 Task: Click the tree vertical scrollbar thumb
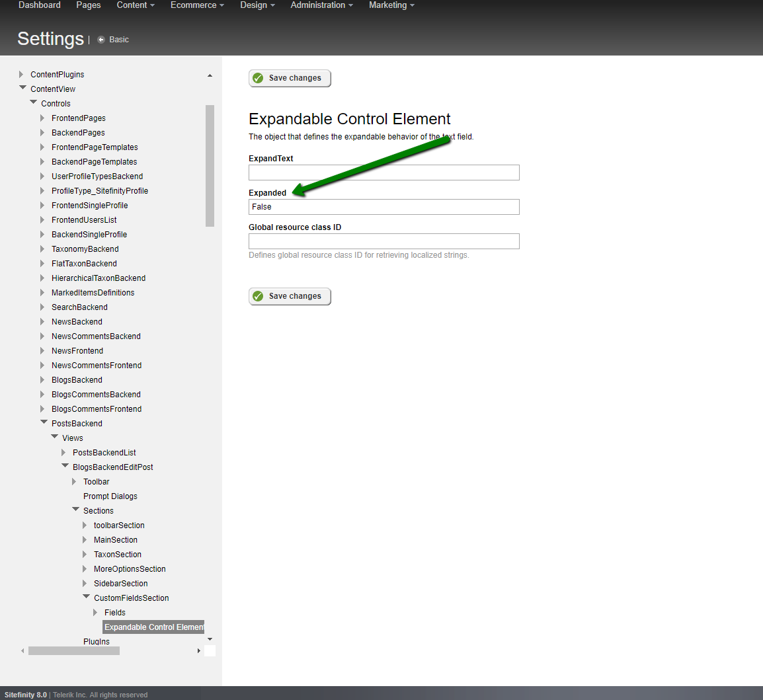click(x=210, y=166)
